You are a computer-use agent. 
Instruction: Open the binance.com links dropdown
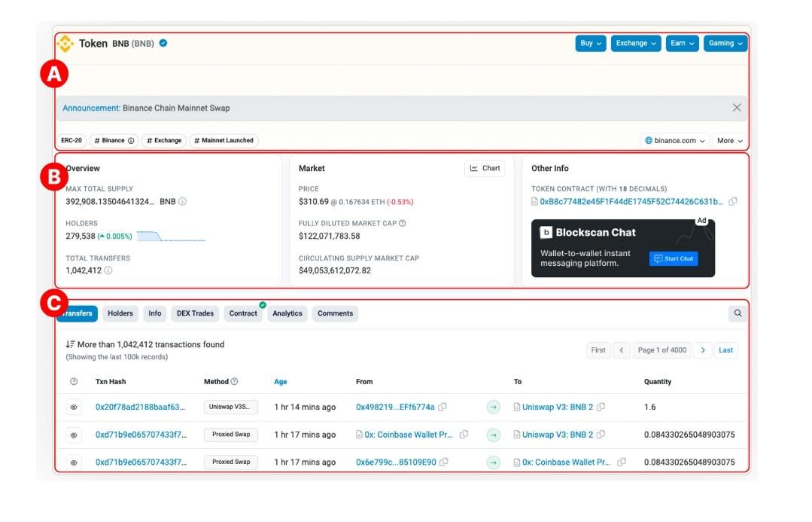[x=675, y=141]
